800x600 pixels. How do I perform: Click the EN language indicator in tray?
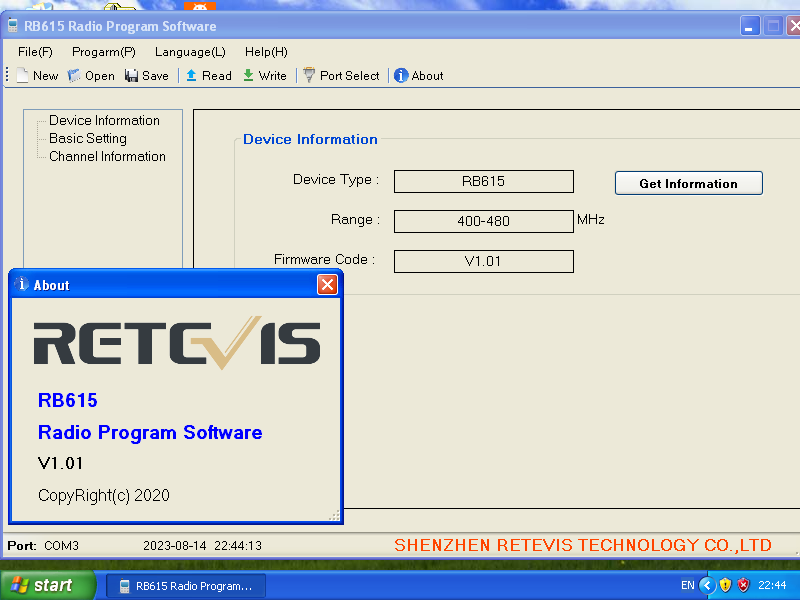click(687, 585)
